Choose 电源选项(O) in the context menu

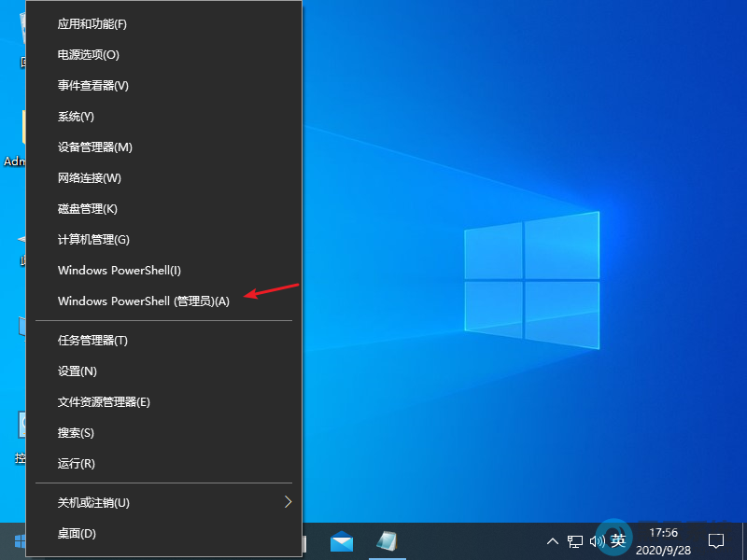click(88, 55)
